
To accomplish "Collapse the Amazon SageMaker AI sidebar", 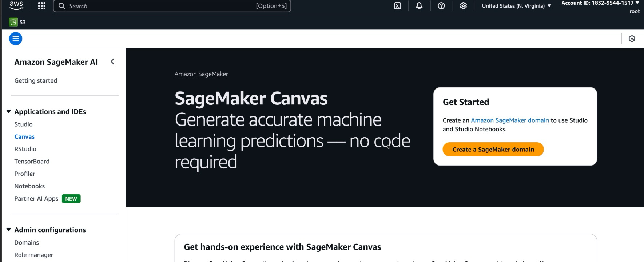I will (x=112, y=62).
